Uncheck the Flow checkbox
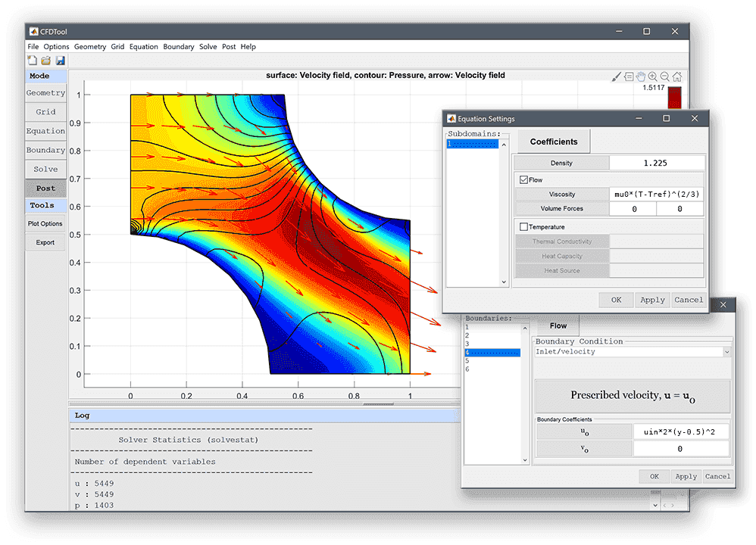Image resolution: width=756 pixels, height=545 pixels. 523,180
